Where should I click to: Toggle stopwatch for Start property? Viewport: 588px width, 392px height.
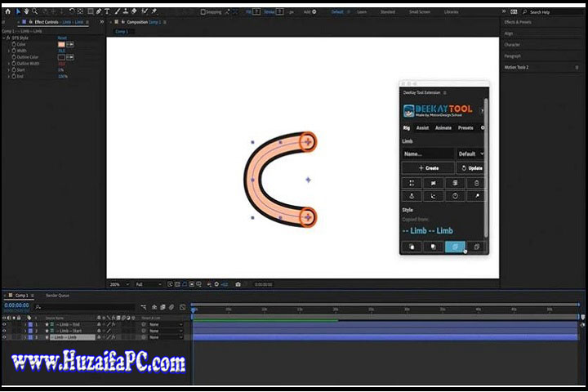click(14, 69)
